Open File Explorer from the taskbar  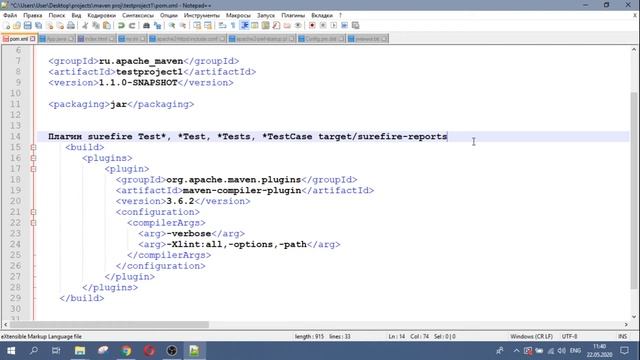[80, 351]
